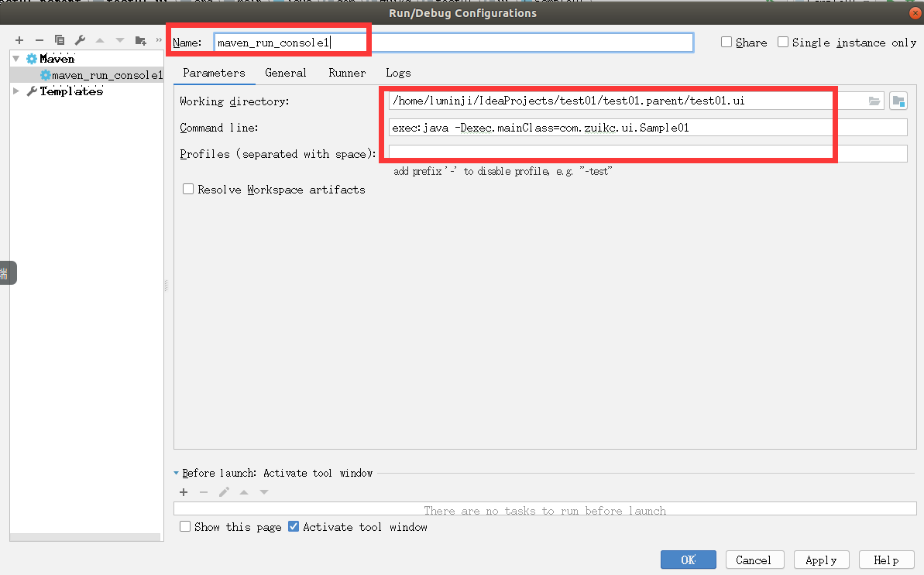Create new folder icon in configurations toolbar

click(141, 40)
